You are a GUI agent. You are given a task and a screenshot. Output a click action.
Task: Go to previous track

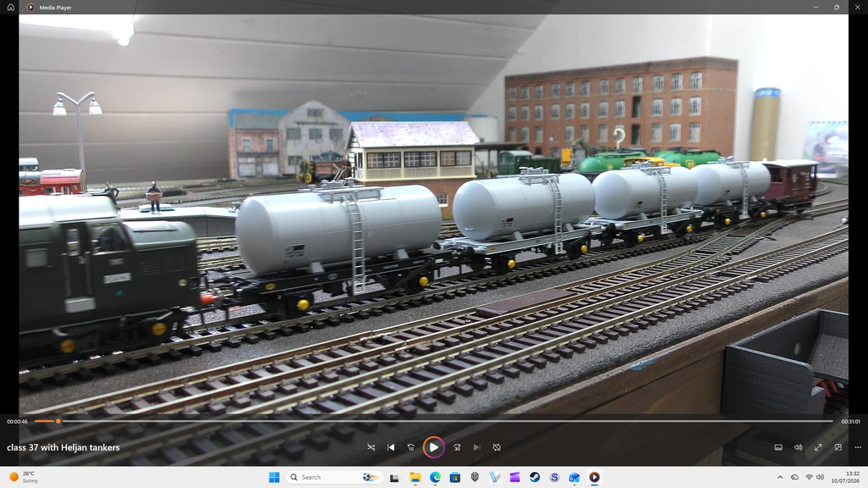[x=391, y=447]
